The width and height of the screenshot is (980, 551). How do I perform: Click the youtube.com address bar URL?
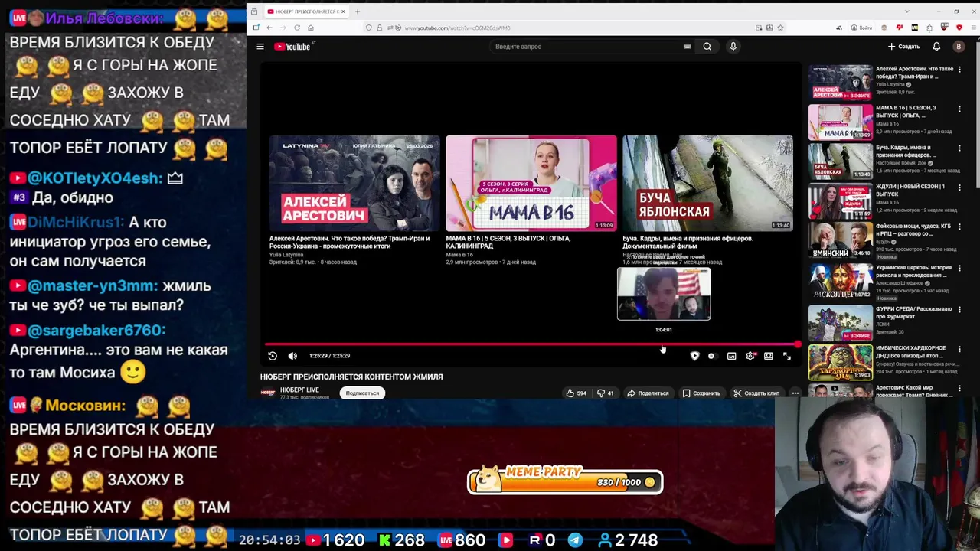click(457, 28)
